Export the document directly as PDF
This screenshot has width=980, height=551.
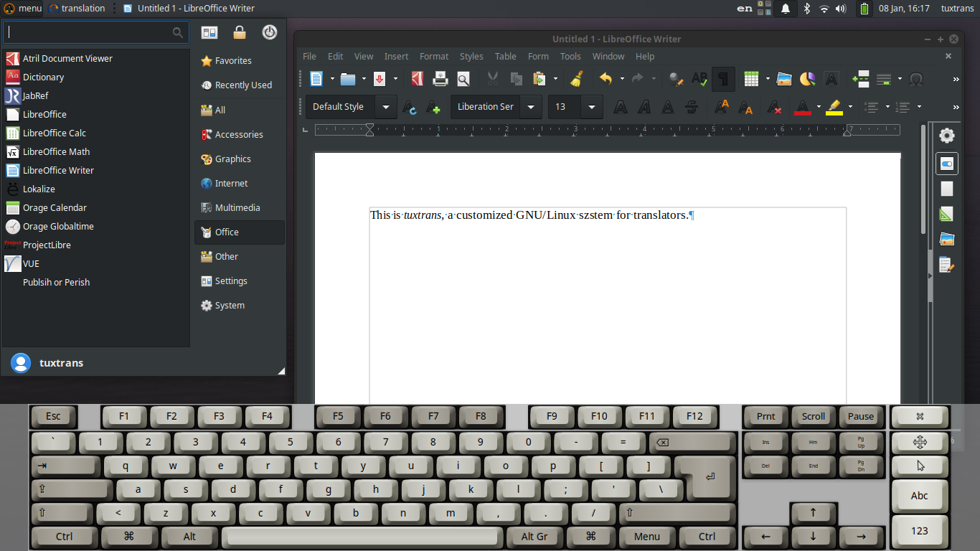click(x=418, y=78)
